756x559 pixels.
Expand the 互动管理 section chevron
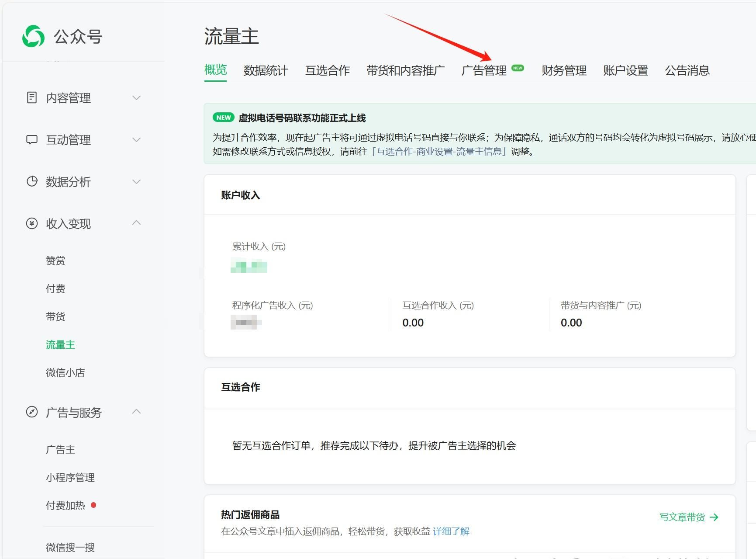pos(136,140)
